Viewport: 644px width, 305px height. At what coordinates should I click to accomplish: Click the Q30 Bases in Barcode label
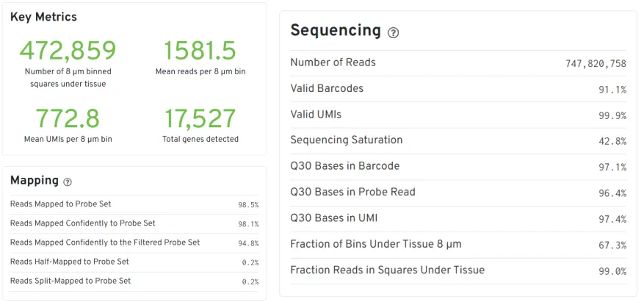click(344, 166)
